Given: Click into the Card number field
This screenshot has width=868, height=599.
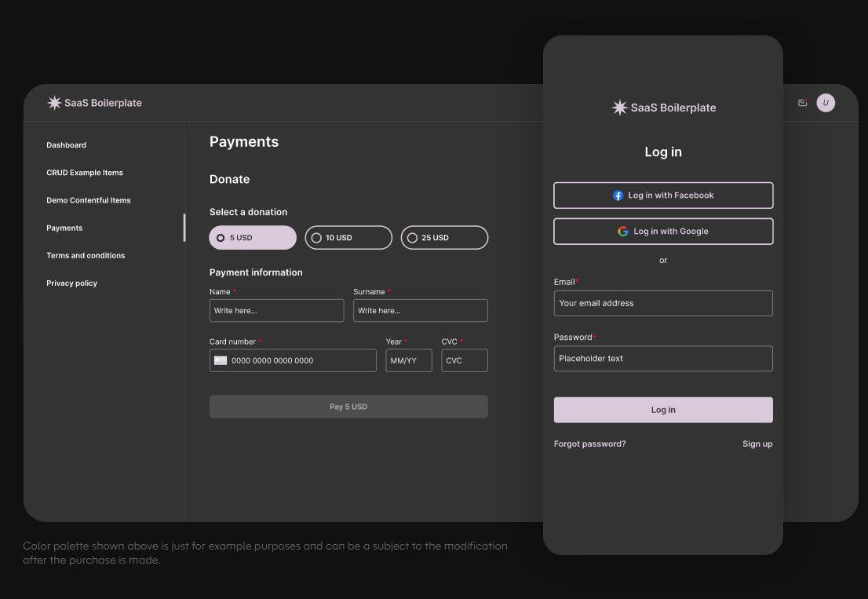Looking at the screenshot, I should click(293, 360).
